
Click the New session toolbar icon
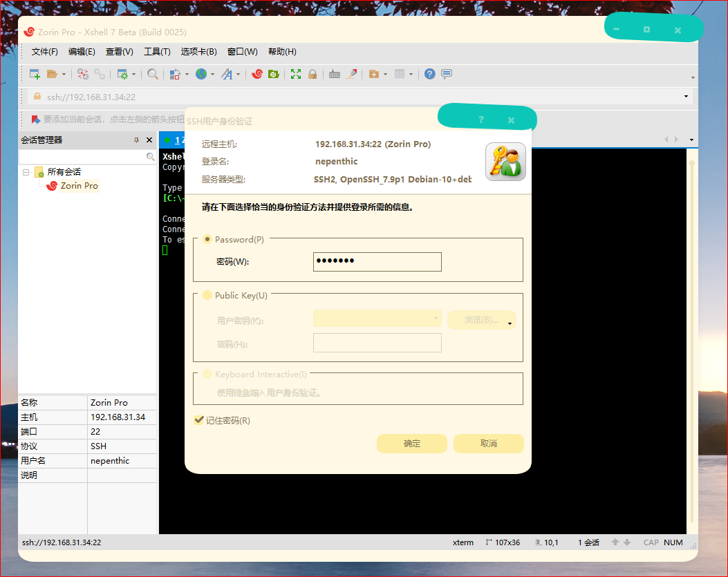[35, 74]
